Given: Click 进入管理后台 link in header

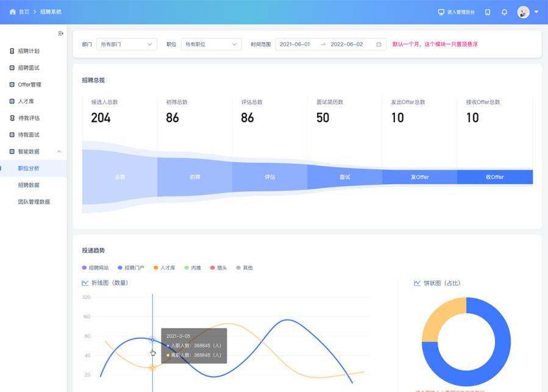Looking at the screenshot, I should pos(460,12).
